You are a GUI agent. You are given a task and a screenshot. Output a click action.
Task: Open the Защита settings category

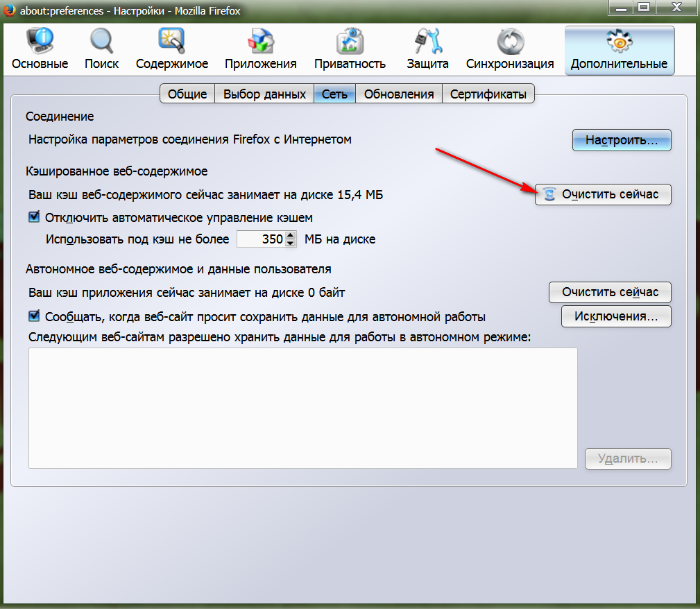(x=427, y=49)
